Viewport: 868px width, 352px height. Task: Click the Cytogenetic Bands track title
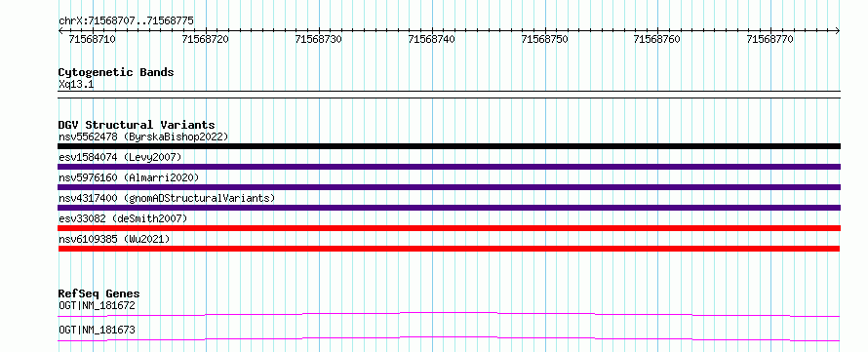(x=116, y=72)
